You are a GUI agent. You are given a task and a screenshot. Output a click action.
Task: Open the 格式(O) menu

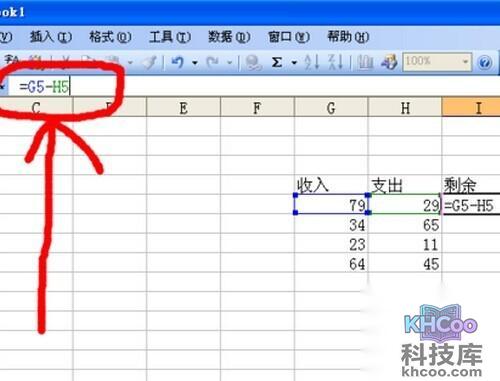tap(110, 37)
